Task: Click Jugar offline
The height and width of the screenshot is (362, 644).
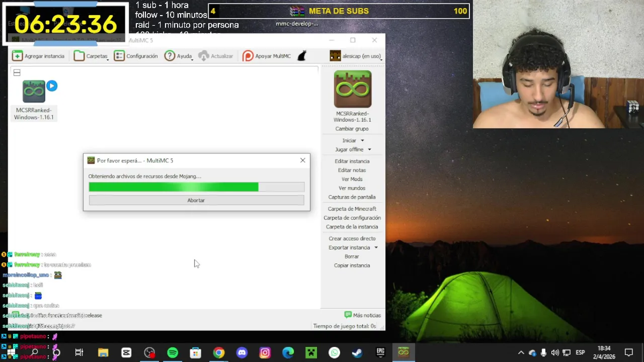Action: click(x=349, y=149)
